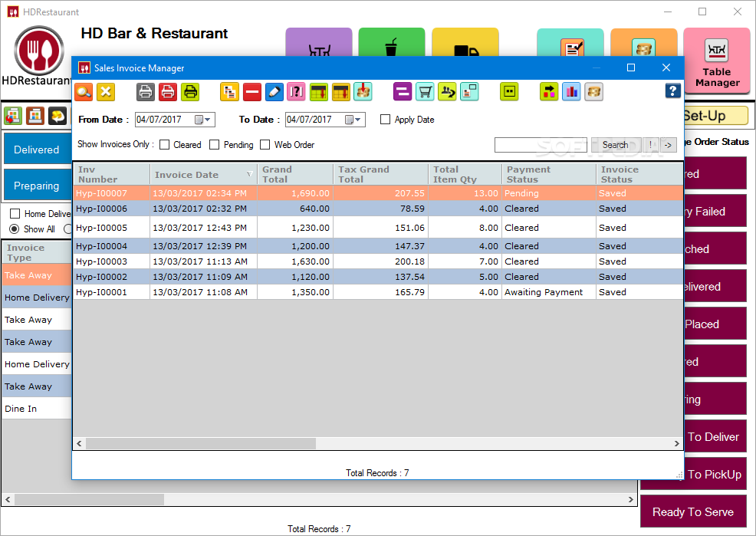Image resolution: width=756 pixels, height=536 pixels.
Task: Click the shopping cart icon
Action: pyautogui.click(x=425, y=91)
